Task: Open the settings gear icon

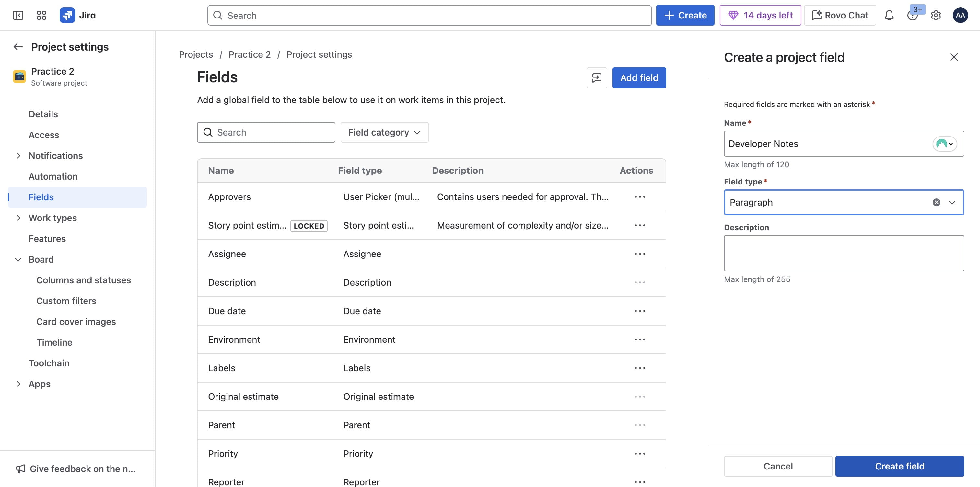Action: click(x=936, y=15)
